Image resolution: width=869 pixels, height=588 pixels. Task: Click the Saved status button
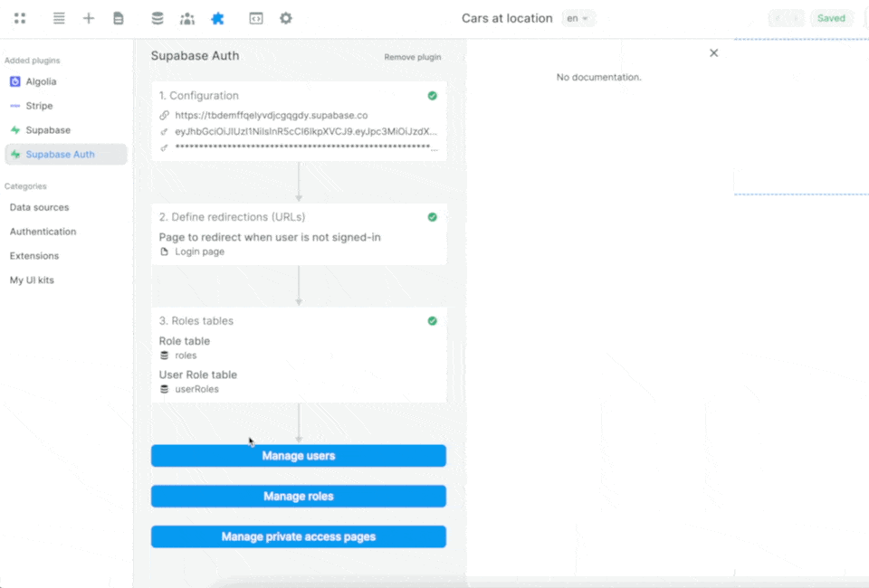tap(831, 18)
